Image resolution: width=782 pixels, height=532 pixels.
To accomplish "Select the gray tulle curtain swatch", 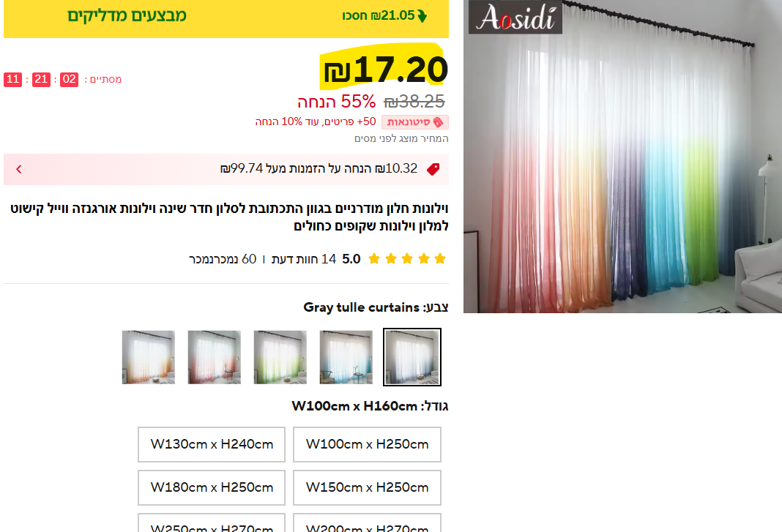I will point(412,357).
